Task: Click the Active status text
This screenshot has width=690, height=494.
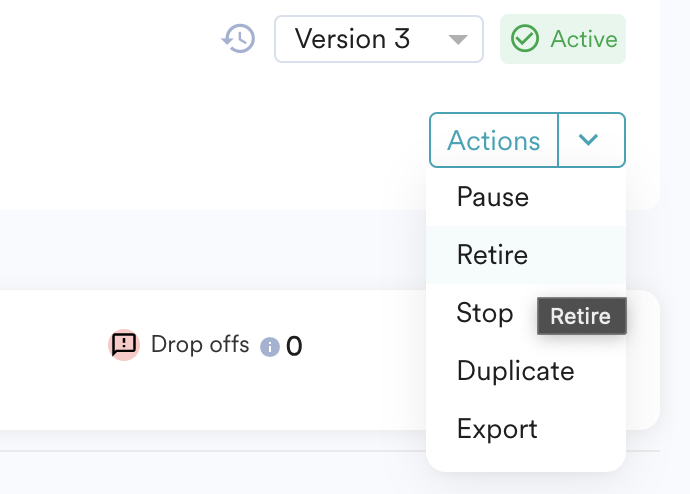Action: (584, 40)
